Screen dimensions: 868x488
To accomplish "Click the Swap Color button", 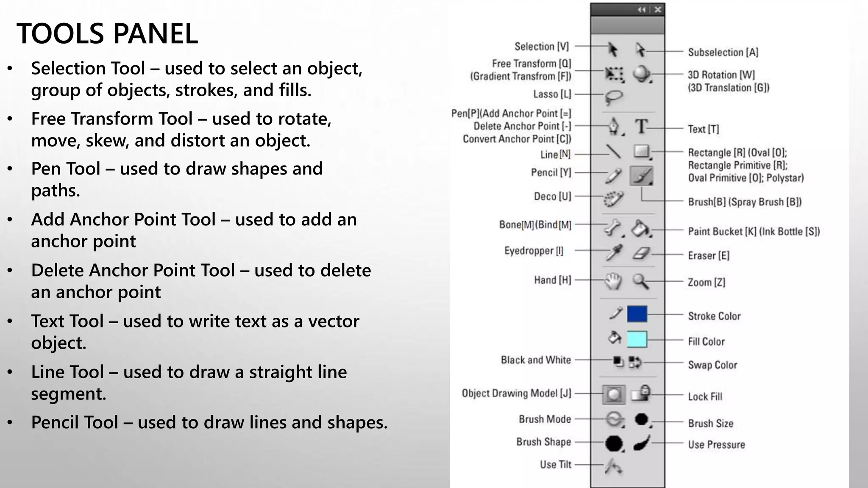I will pos(635,362).
